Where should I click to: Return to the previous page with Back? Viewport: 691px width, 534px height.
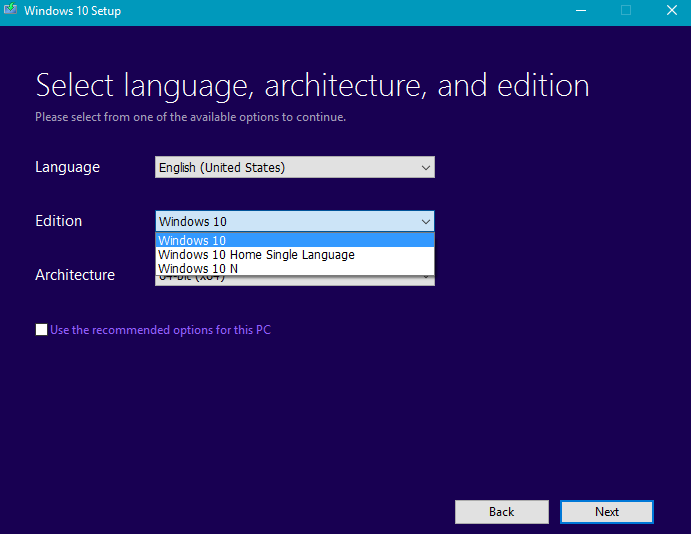502,512
